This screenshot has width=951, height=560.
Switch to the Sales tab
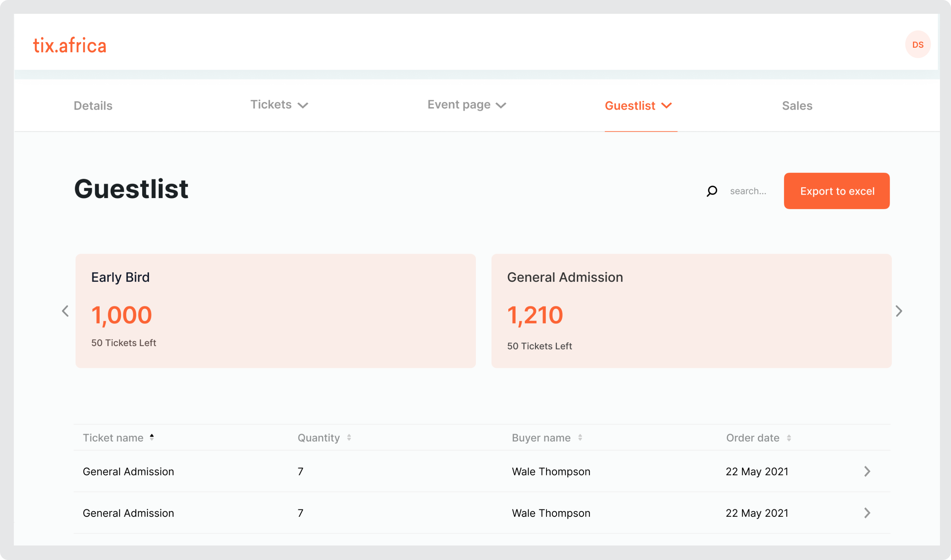[x=797, y=106]
